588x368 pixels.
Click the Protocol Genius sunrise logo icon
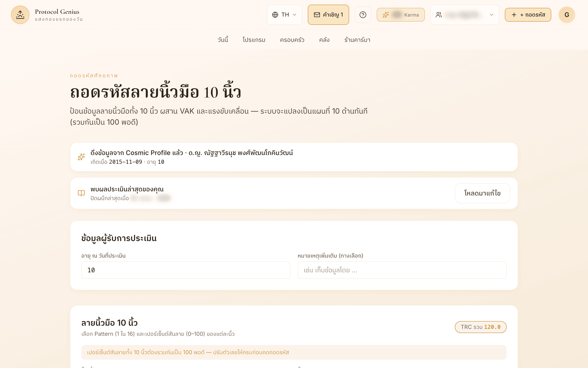20,14
